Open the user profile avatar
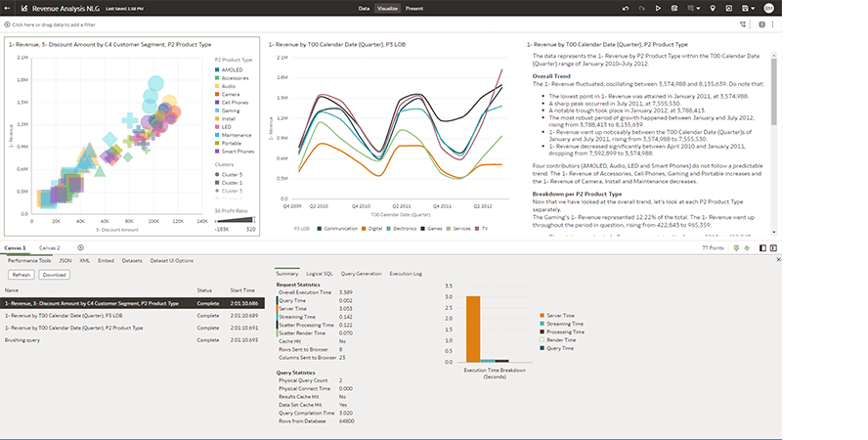Screen dimensions: 868x440 768,8
